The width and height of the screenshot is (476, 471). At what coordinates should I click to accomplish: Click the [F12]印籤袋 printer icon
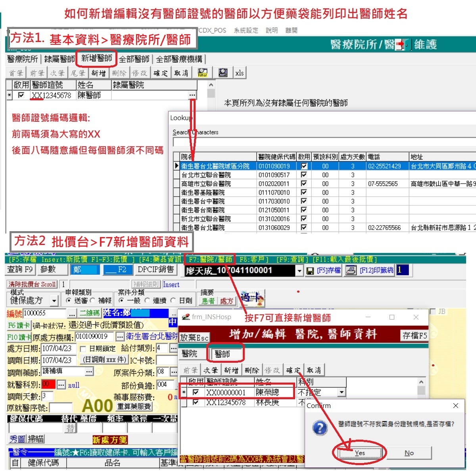[x=351, y=270]
